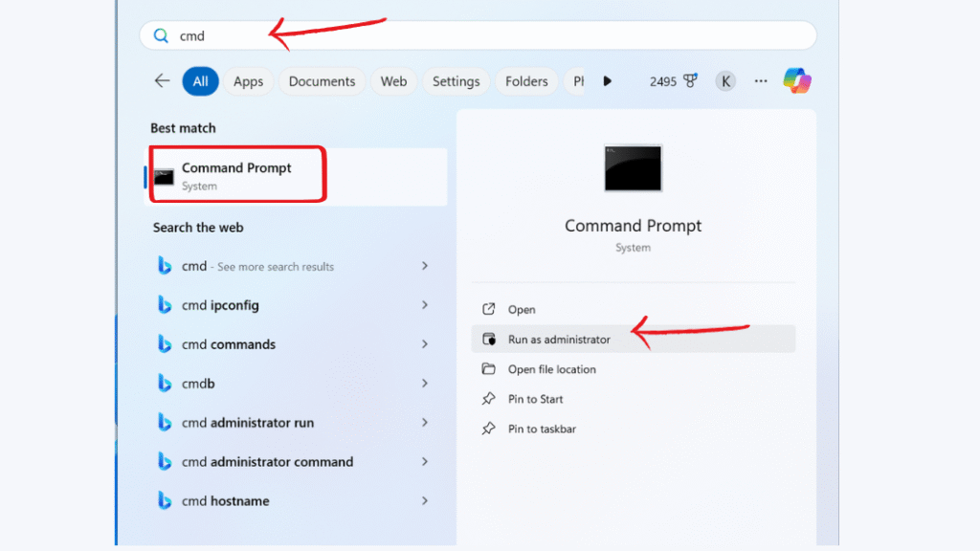Open the cmd hostname web suggestion
Image resolution: width=980 pixels, height=551 pixels.
tap(294, 500)
